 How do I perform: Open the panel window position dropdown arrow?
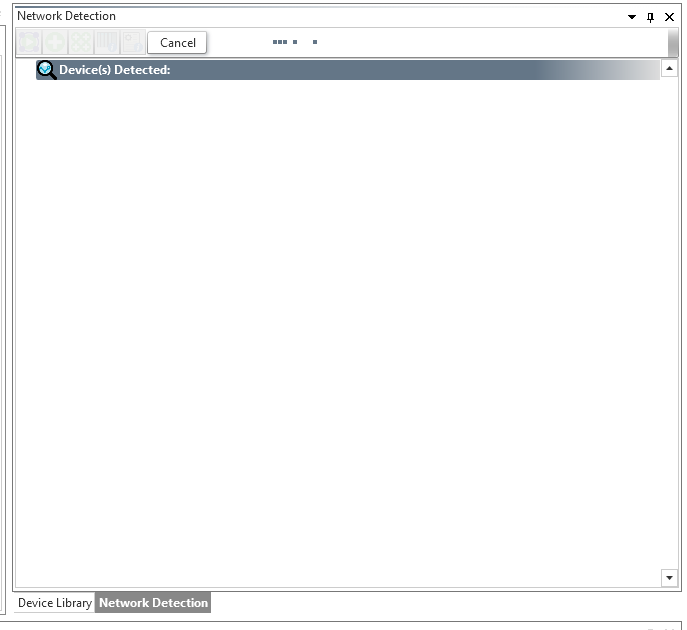632,17
